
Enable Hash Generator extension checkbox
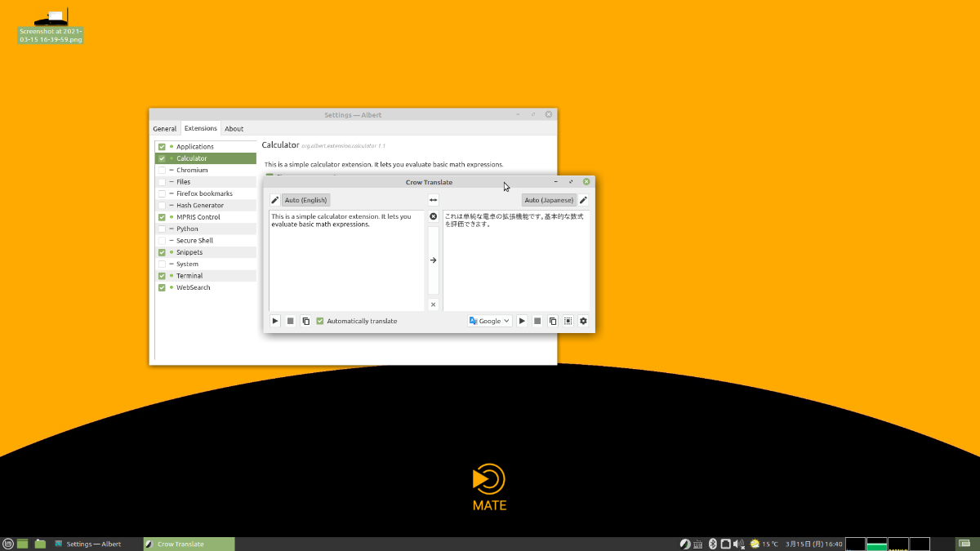tap(162, 205)
